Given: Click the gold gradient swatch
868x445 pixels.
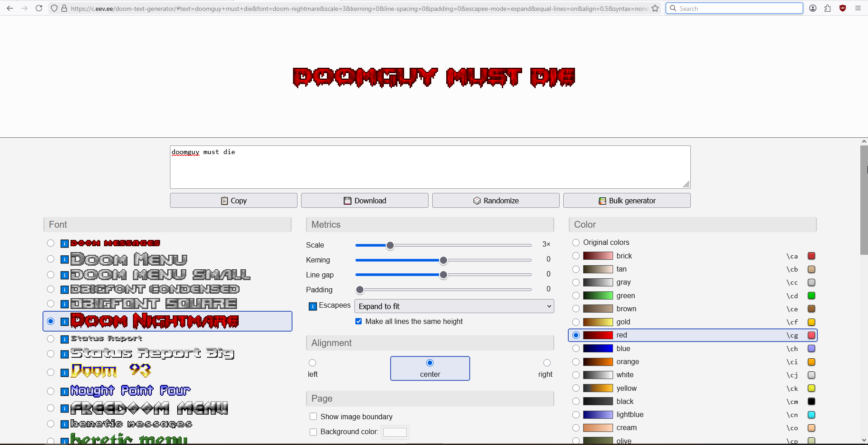Looking at the screenshot, I should 598,322.
